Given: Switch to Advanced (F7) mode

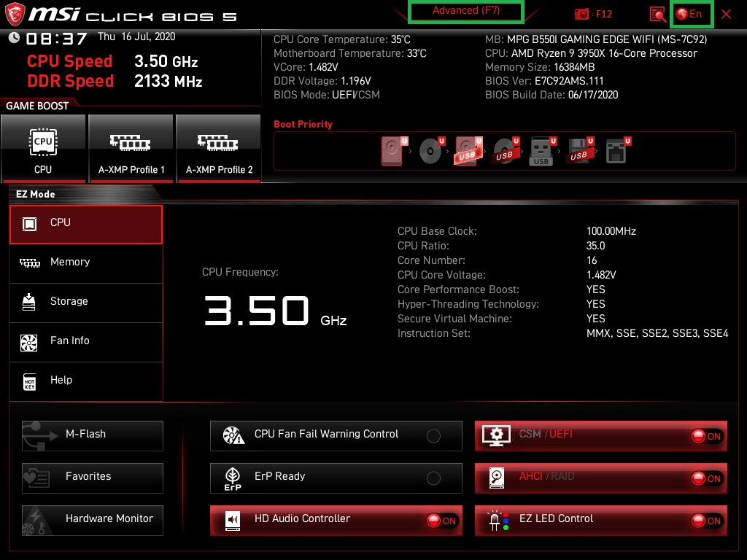Looking at the screenshot, I should pyautogui.click(x=466, y=11).
